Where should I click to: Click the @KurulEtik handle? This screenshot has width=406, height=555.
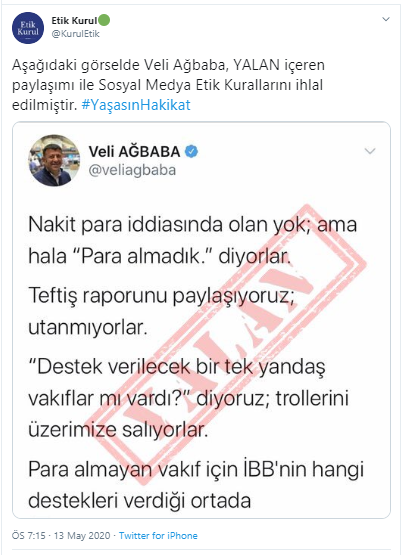click(x=75, y=34)
